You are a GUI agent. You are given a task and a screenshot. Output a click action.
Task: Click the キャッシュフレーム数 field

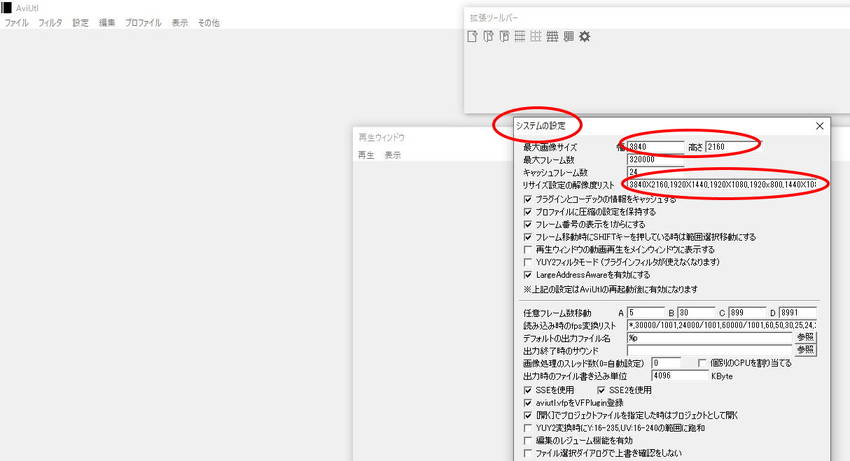point(655,172)
